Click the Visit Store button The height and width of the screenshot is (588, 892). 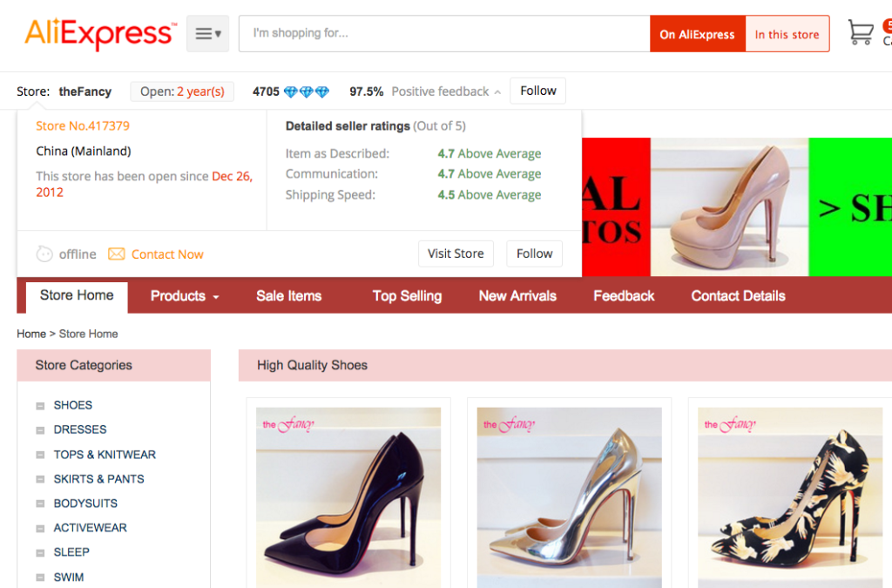(x=456, y=253)
